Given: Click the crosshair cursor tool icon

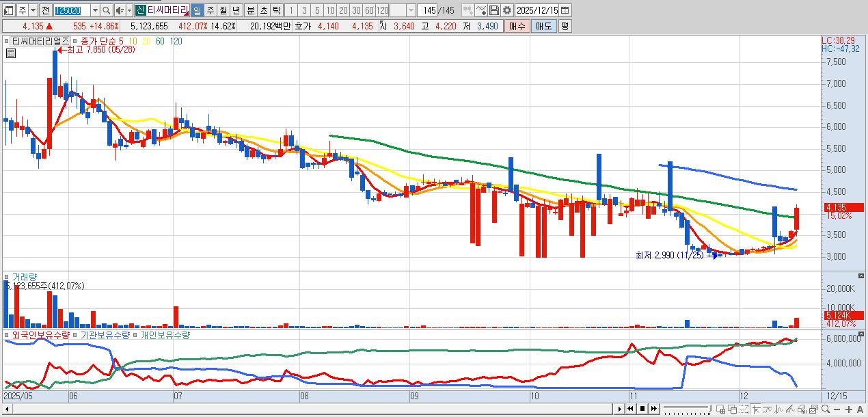Looking at the screenshot, I should 756,409.
